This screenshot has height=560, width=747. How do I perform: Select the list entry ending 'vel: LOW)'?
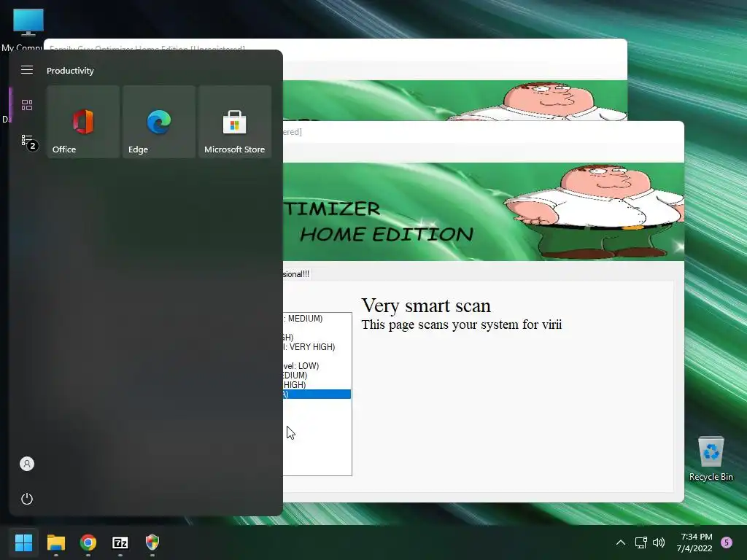[x=301, y=366]
